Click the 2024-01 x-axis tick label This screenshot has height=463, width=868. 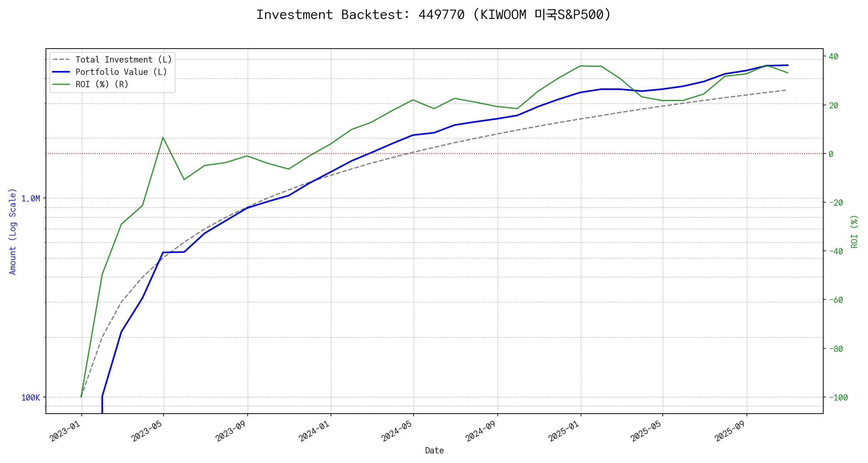(314, 431)
